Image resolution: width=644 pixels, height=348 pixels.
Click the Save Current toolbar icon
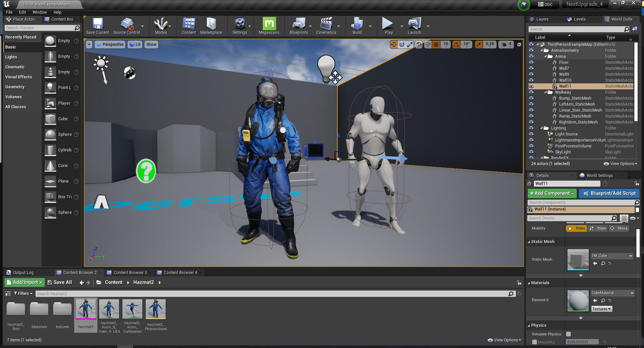(x=97, y=26)
